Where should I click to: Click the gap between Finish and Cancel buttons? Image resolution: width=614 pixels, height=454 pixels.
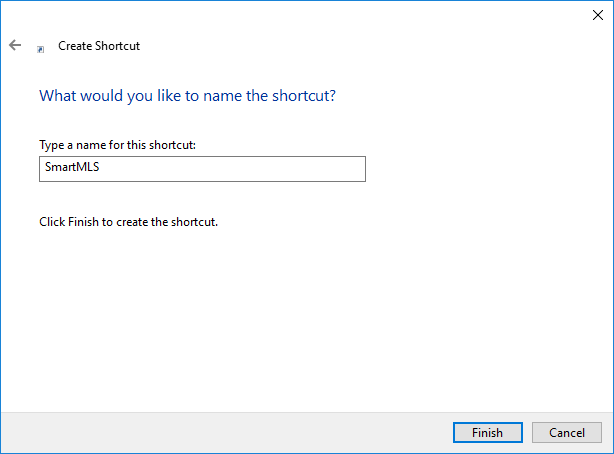(x=526, y=432)
